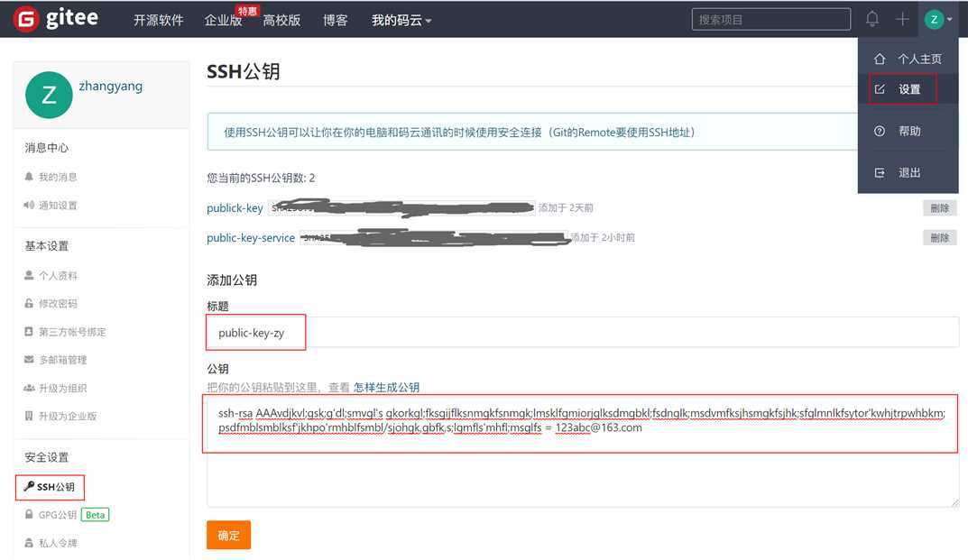Open 高校版 in the top navigation

pos(281,21)
